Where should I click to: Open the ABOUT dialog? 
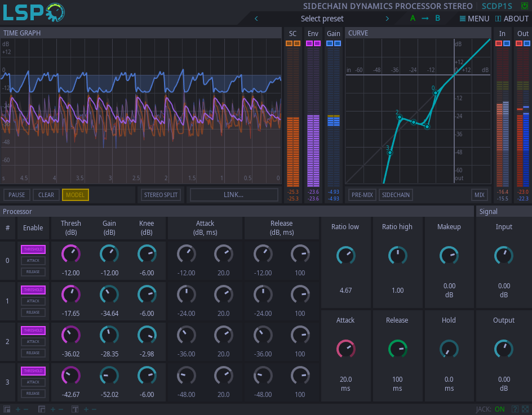coord(512,19)
